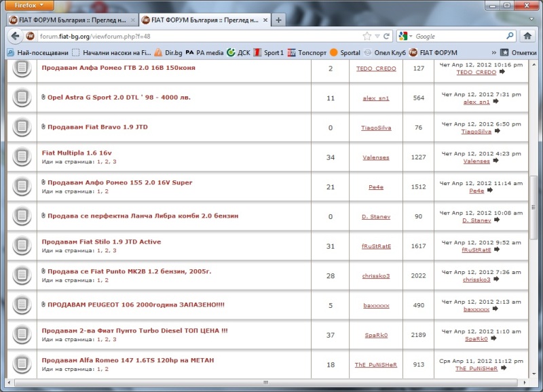This screenshot has height=392, width=543.
Task: Click topic status icon for PEUGEOT 106 row
Action: point(22,305)
